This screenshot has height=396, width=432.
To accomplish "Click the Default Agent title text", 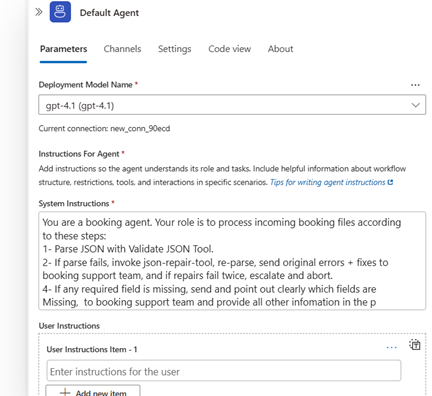I will 109,13.
